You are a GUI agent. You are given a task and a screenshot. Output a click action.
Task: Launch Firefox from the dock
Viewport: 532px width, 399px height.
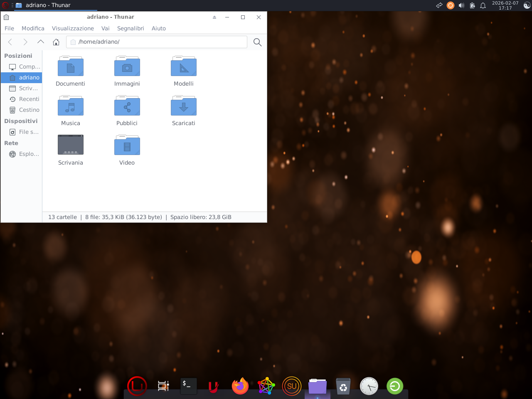[x=240, y=386]
